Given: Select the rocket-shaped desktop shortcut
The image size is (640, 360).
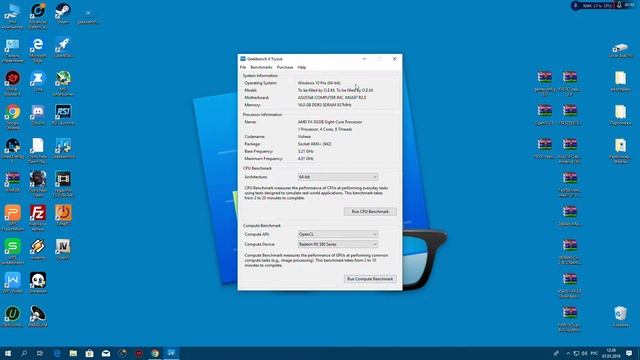Looking at the screenshot, I should pos(63,47).
